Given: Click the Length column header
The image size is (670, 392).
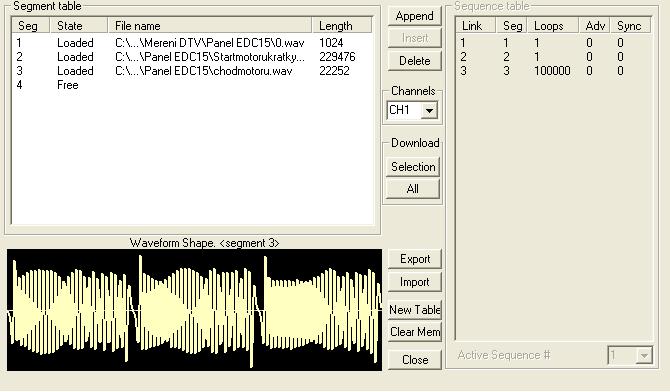Looking at the screenshot, I should (x=342, y=26).
